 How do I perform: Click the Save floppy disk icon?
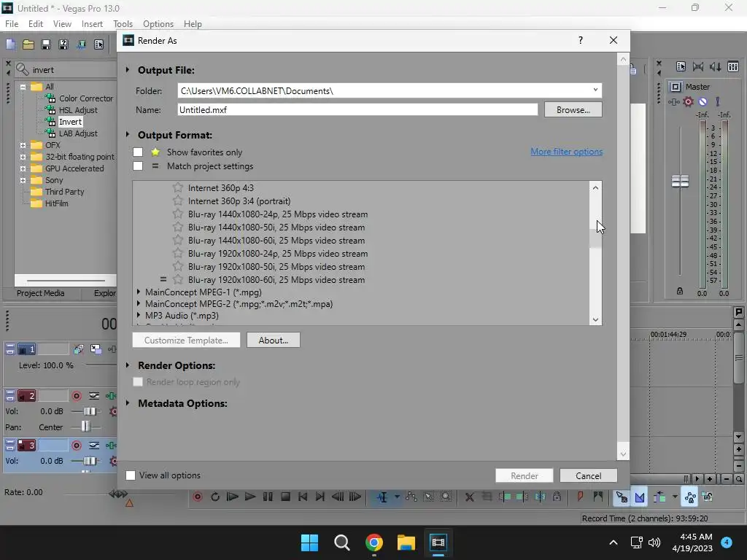point(46,44)
